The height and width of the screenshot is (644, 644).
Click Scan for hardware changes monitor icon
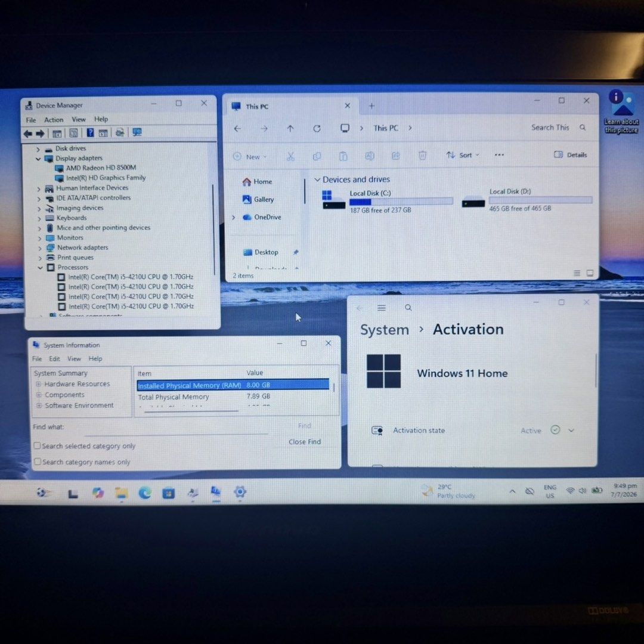tap(137, 132)
